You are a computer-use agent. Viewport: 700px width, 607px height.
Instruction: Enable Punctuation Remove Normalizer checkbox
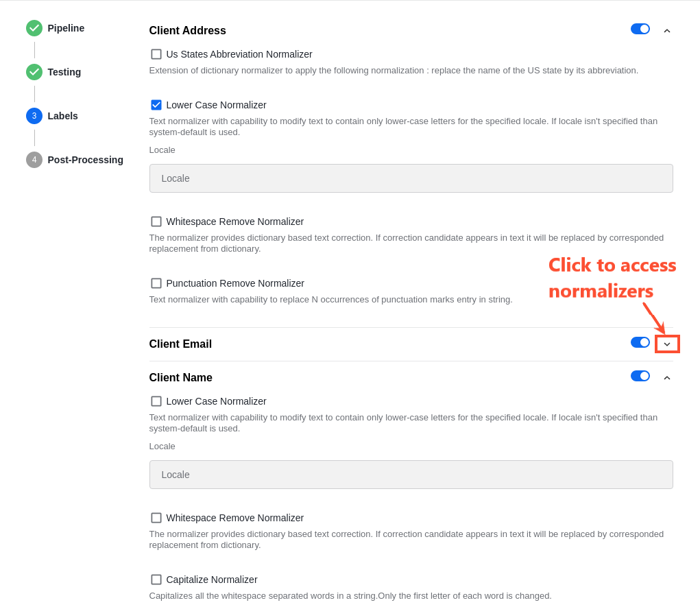coord(156,283)
